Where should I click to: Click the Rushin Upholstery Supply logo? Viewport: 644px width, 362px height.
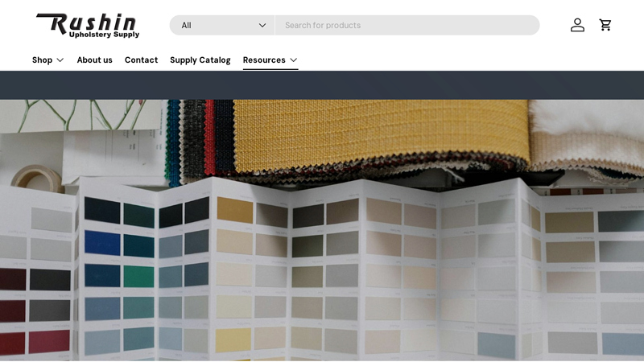88,26
